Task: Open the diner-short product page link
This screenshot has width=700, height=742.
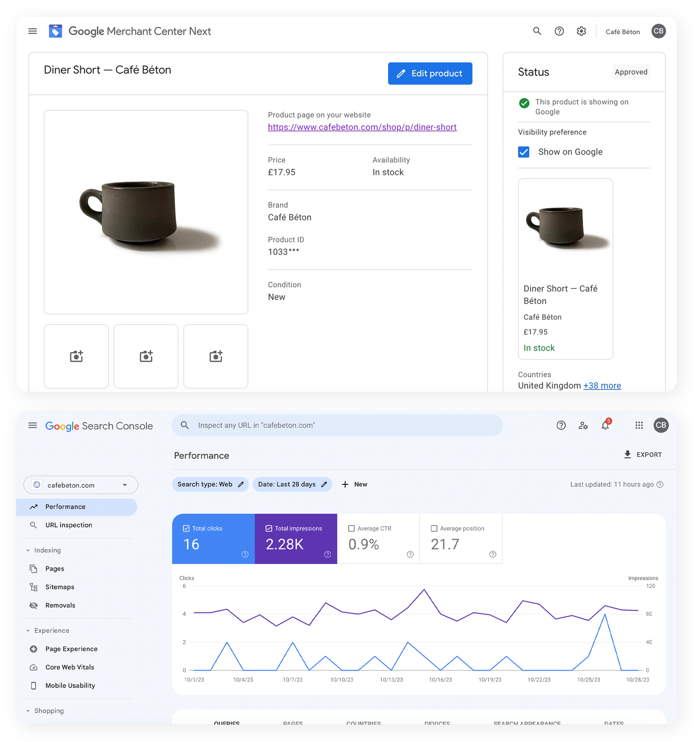Action: 362,127
